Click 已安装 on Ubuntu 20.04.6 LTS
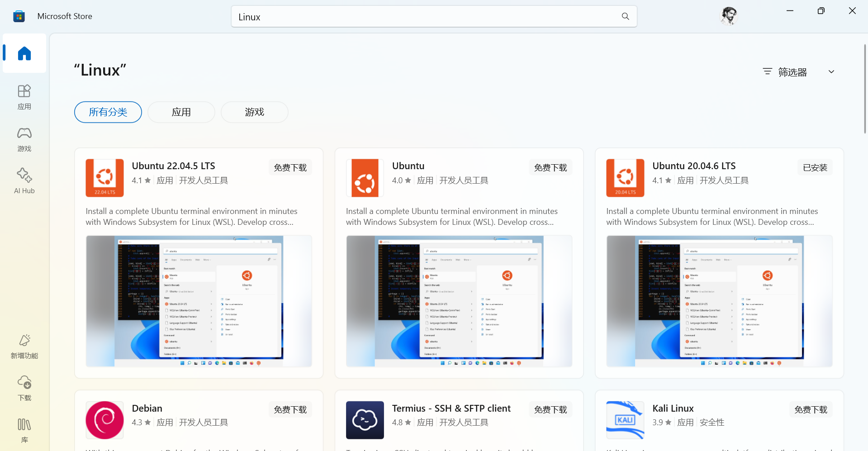Screen dimensions: 868x451 coord(815,167)
